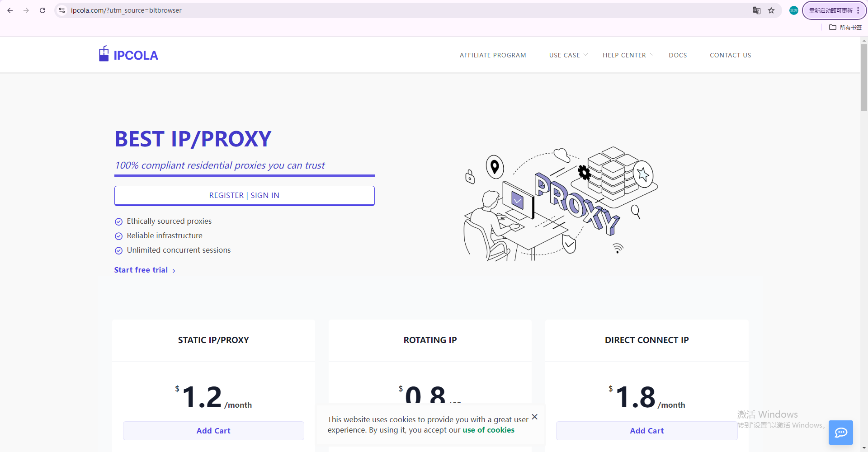Add Direct Connect IP plan to cart
This screenshot has height=452, width=868.
tap(646, 431)
